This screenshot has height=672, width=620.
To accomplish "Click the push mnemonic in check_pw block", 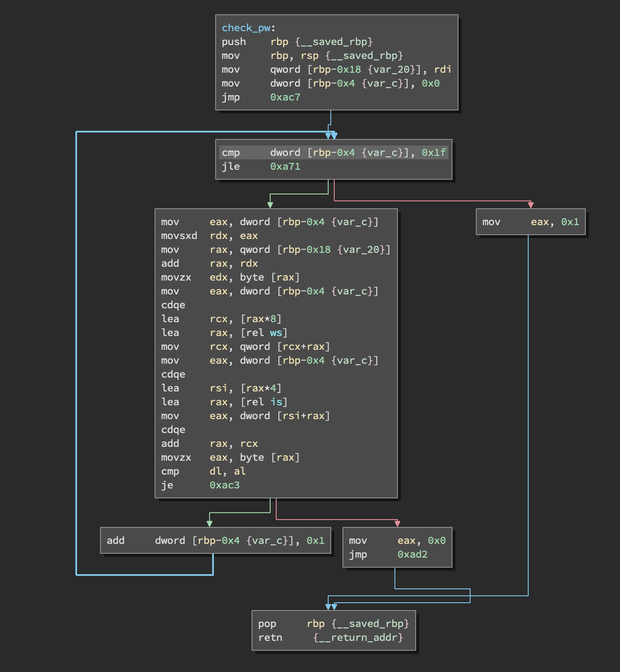I will 234,42.
